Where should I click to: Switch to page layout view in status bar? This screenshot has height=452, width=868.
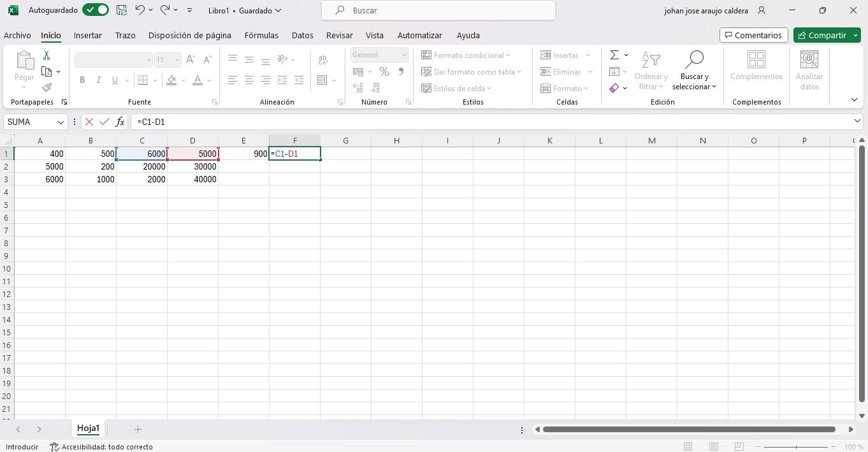[x=714, y=447]
